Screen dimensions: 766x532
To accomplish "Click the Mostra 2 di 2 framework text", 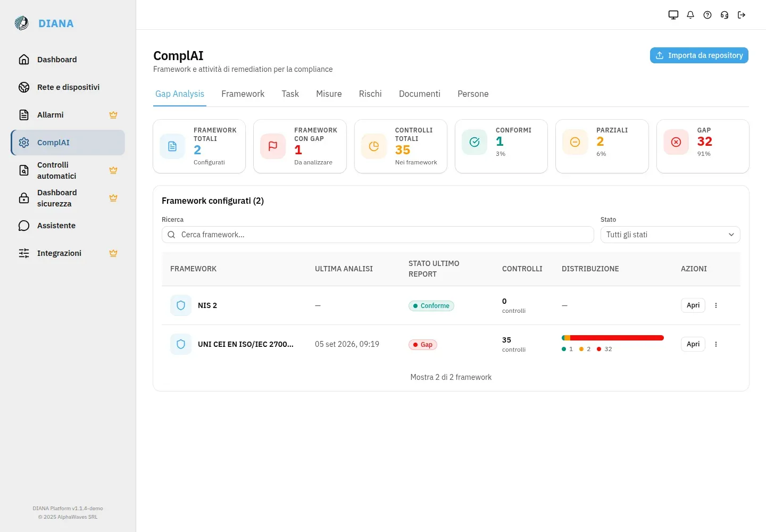I will 451,377.
